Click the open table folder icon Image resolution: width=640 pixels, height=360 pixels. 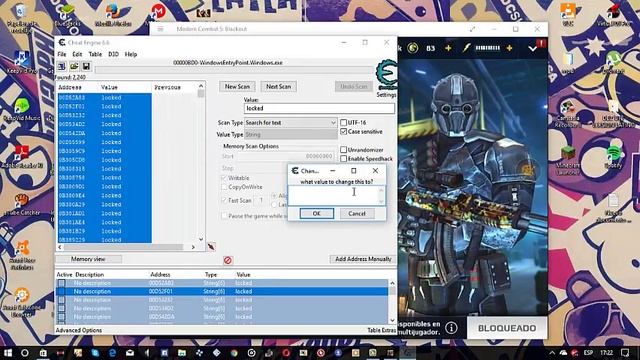(74, 67)
